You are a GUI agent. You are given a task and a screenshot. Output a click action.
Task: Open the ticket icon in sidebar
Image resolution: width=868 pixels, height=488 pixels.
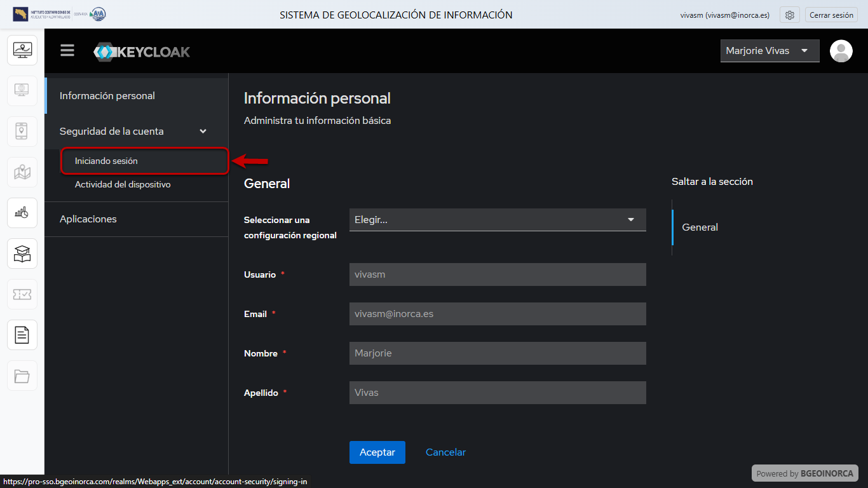click(22, 294)
